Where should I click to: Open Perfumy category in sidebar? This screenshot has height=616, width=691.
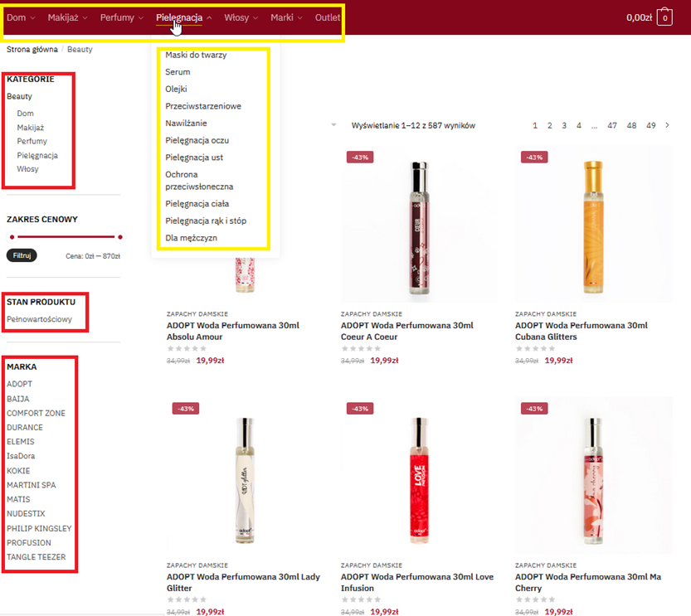[32, 141]
